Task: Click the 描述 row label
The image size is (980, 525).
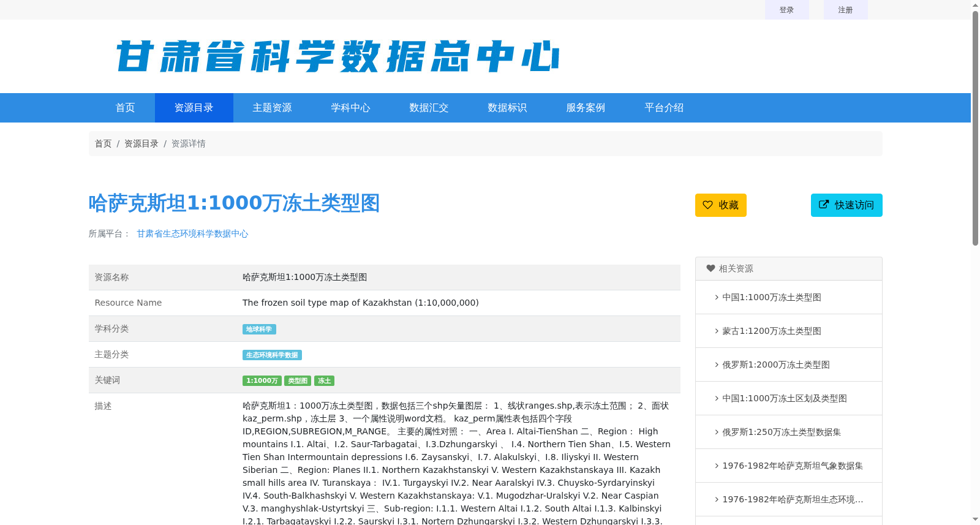Action: (103, 406)
